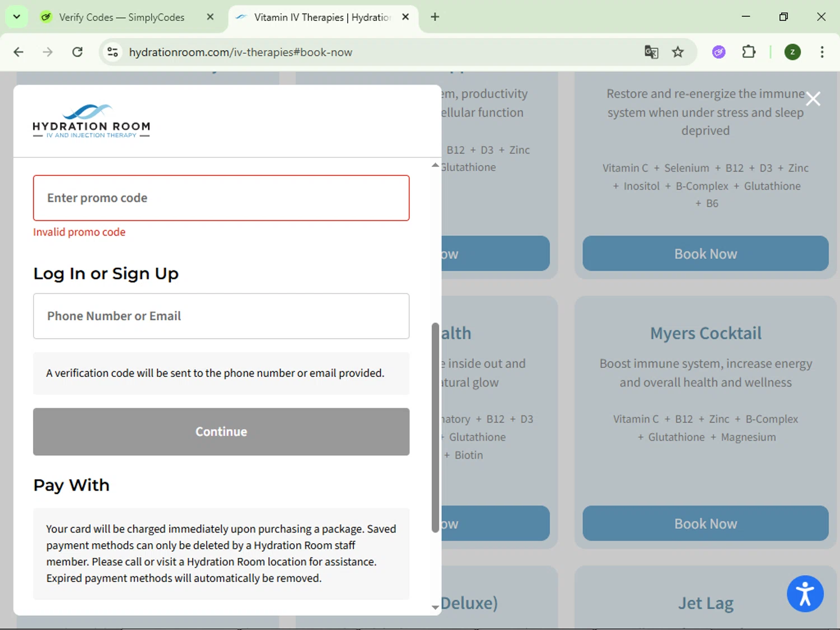Click the Log In or Sign Up heading
Screen dimensions: 840x630
click(x=106, y=273)
